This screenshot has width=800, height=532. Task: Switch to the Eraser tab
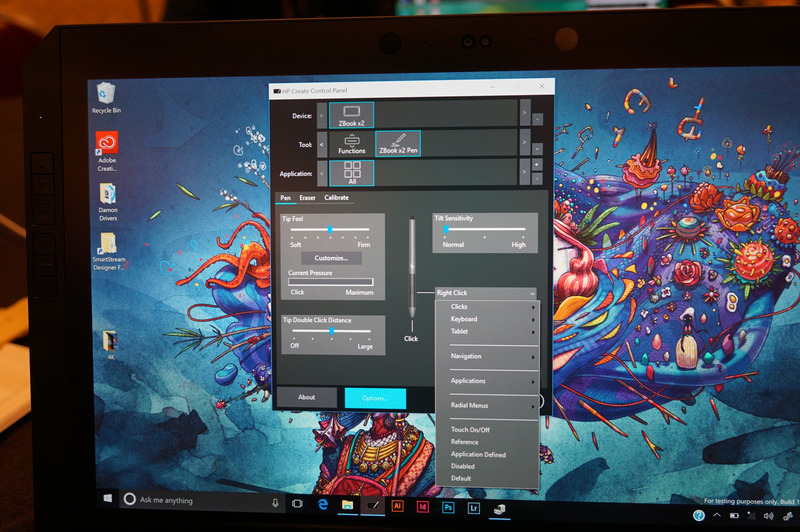pos(307,197)
